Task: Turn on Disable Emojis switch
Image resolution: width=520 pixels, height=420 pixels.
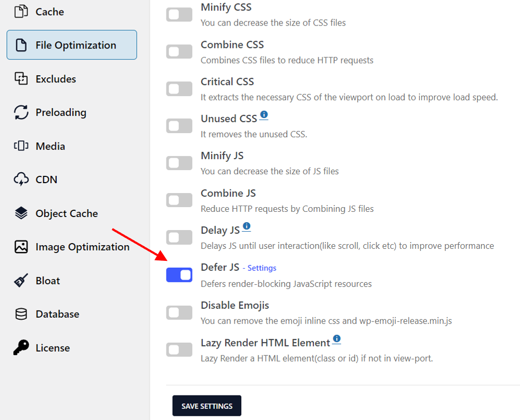Action: [179, 313]
